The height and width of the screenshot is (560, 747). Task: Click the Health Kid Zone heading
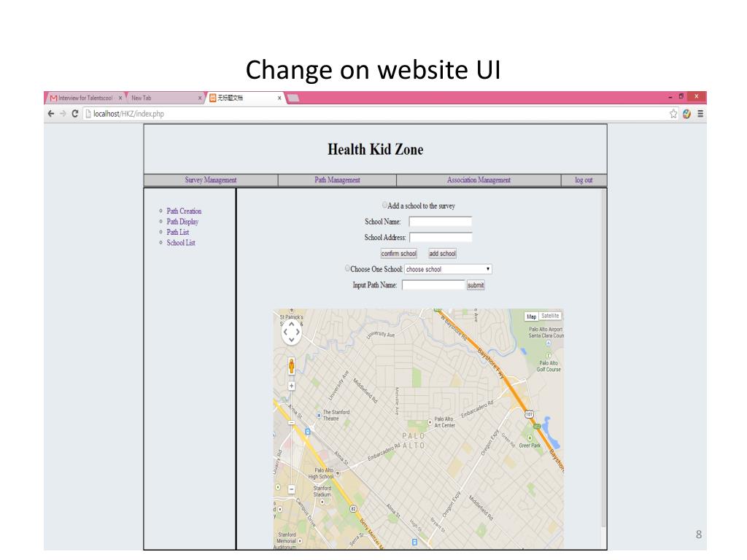pyautogui.click(x=376, y=149)
